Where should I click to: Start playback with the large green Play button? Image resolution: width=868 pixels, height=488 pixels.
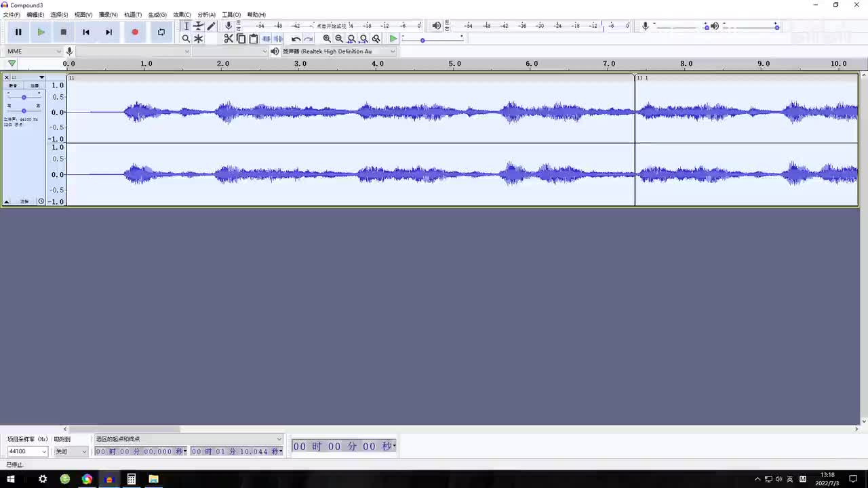[x=41, y=32]
